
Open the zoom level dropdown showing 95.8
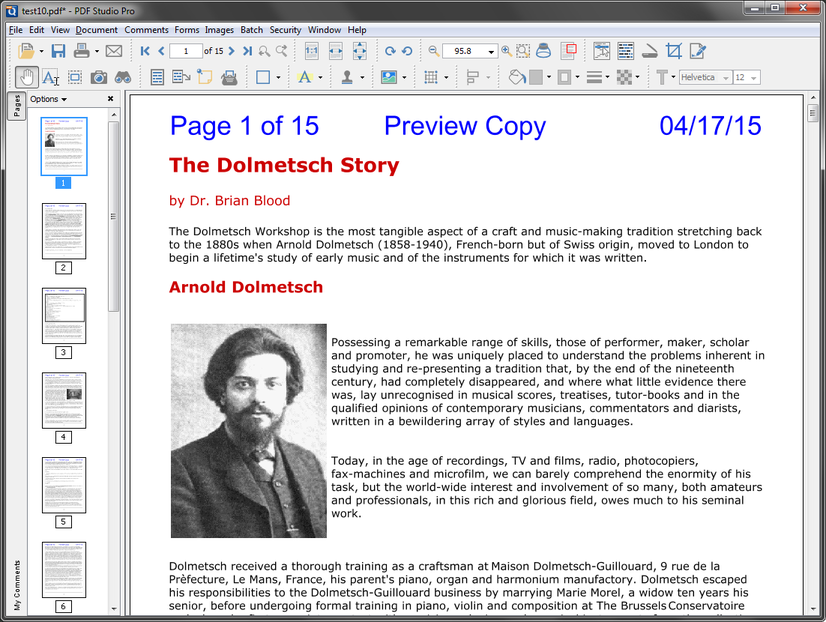pos(491,52)
